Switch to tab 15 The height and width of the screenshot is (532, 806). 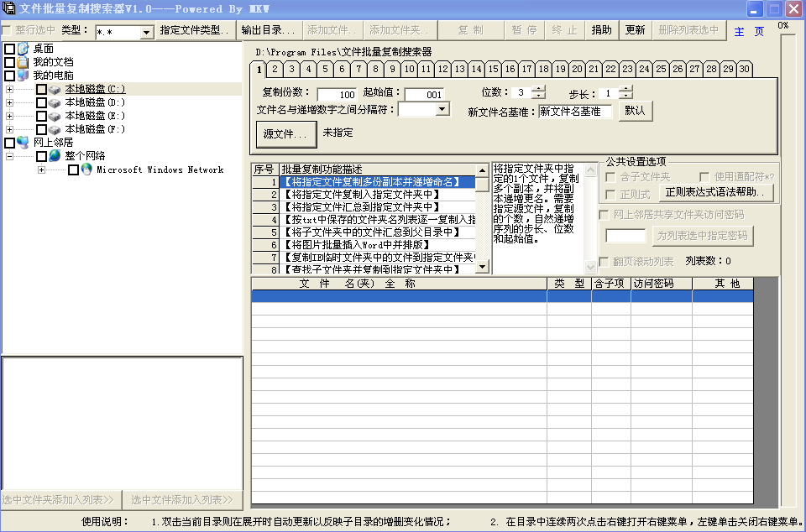pos(494,69)
